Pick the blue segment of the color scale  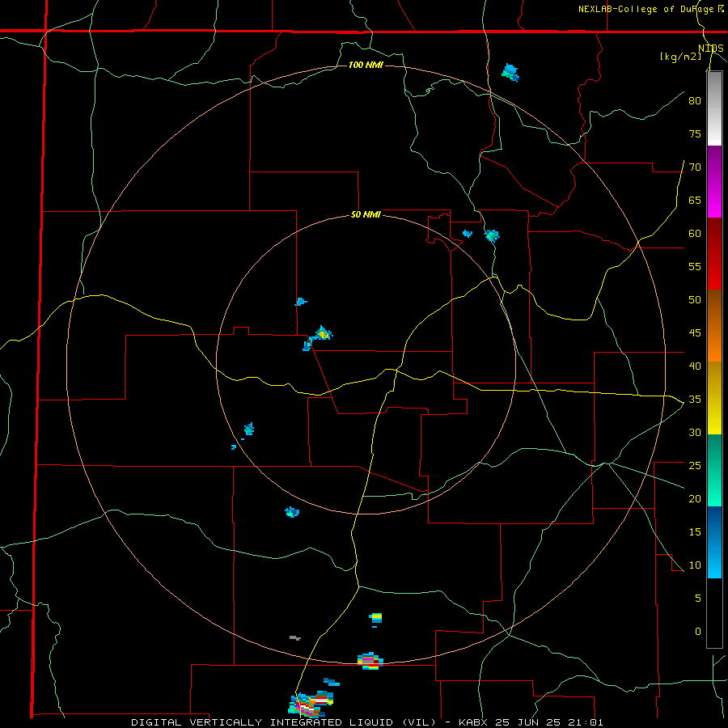714,542
